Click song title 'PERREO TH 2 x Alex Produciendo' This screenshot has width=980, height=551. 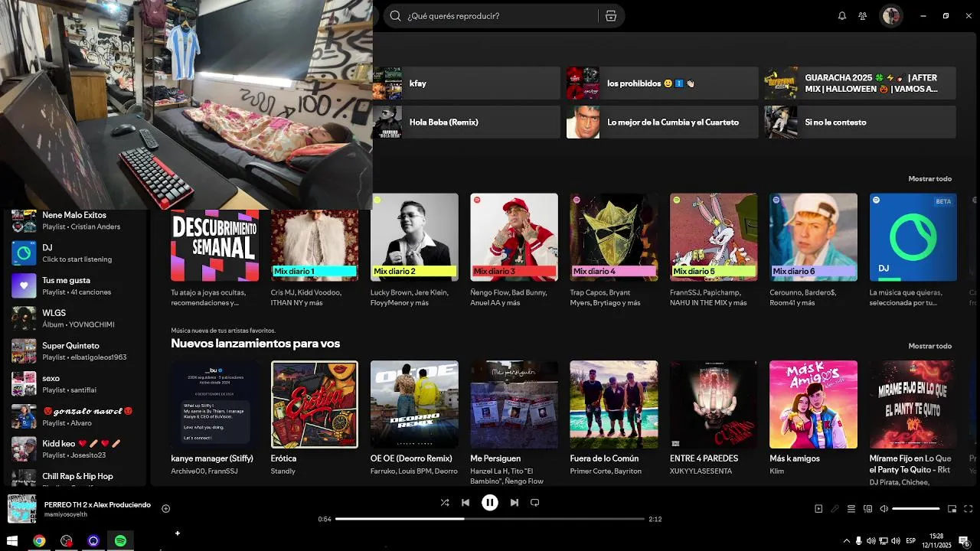97,505
